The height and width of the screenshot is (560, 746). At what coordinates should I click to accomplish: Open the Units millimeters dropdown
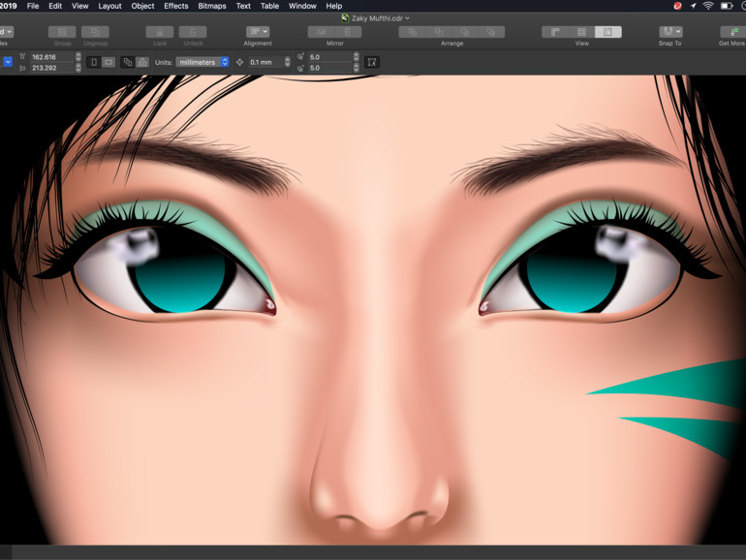pyautogui.click(x=202, y=62)
